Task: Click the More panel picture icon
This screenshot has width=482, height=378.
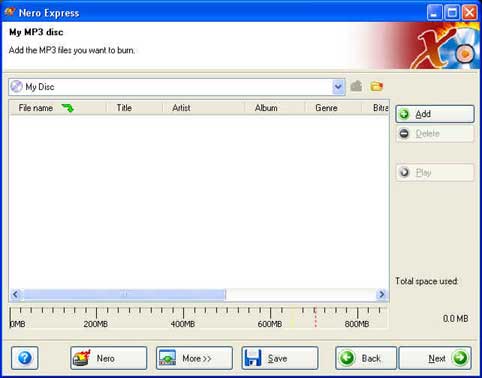Action: click(167, 358)
